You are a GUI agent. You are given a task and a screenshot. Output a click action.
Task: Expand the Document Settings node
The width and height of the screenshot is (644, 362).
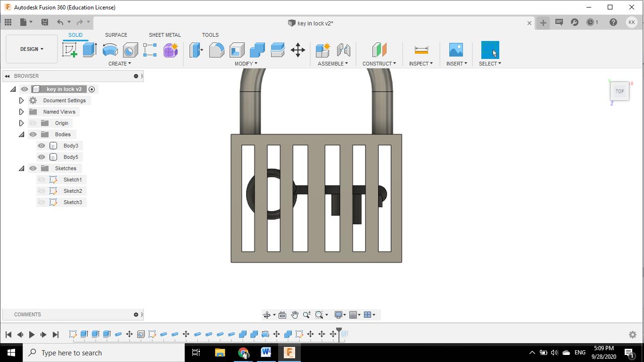pyautogui.click(x=21, y=100)
